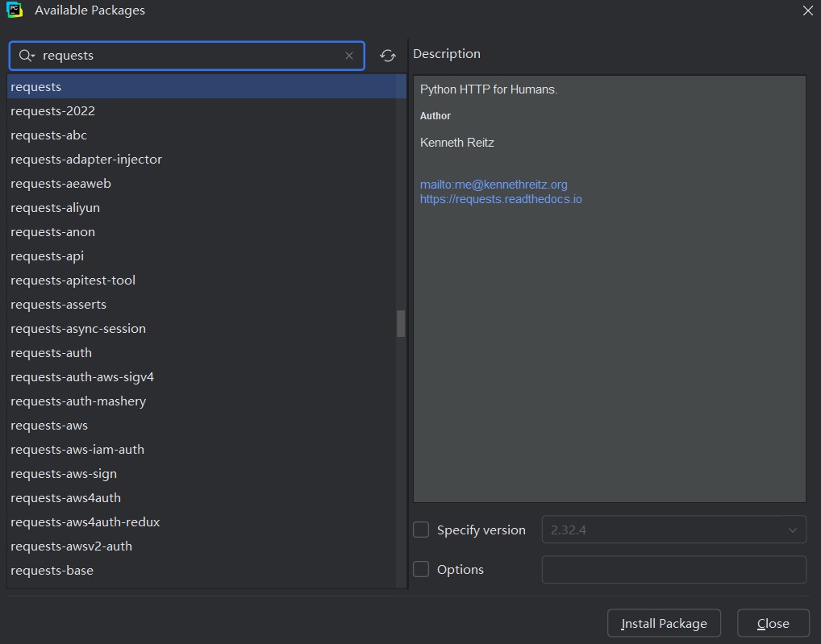Open the version 2.32.4 dropdown
The width and height of the screenshot is (821, 644).
coord(673,530)
